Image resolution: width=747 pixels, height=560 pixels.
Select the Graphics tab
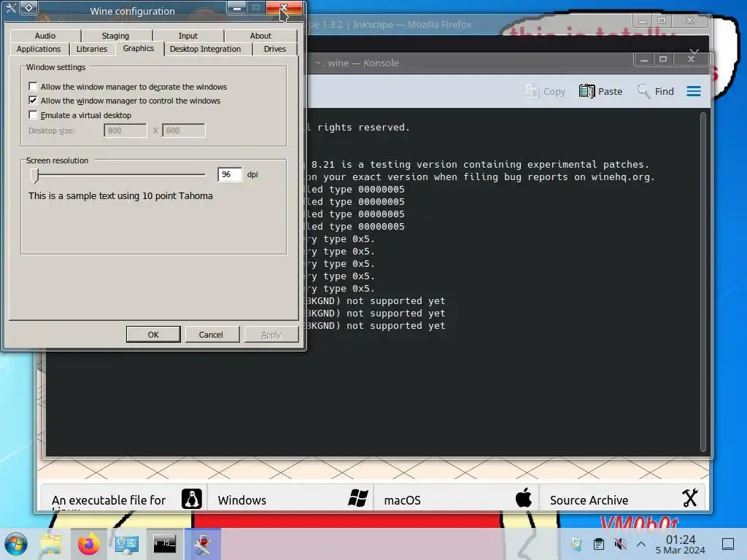[x=139, y=49]
